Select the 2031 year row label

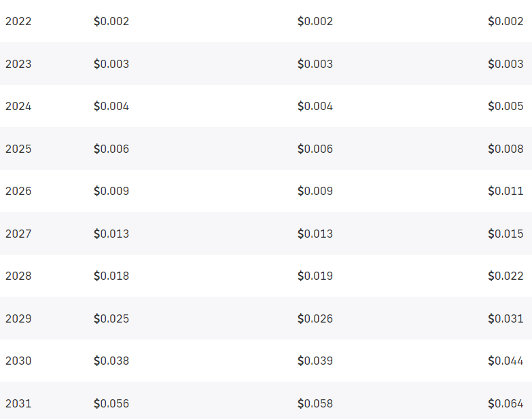pos(18,403)
